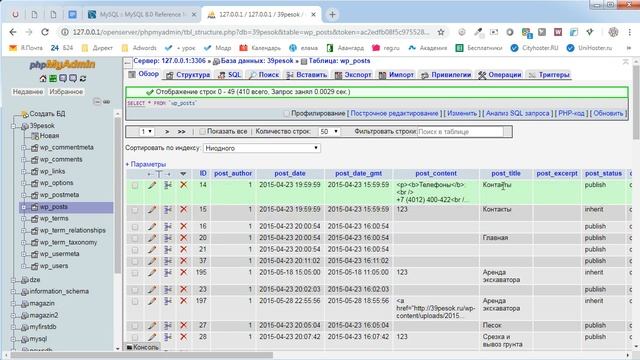Edit row with ID 15

coord(152,210)
